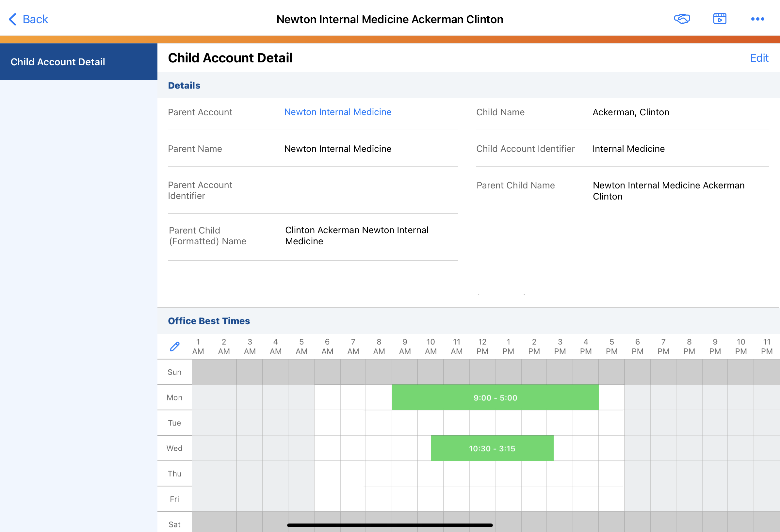The height and width of the screenshot is (532, 780).
Task: Click the Office Best Times section header
Action: pyautogui.click(x=209, y=321)
